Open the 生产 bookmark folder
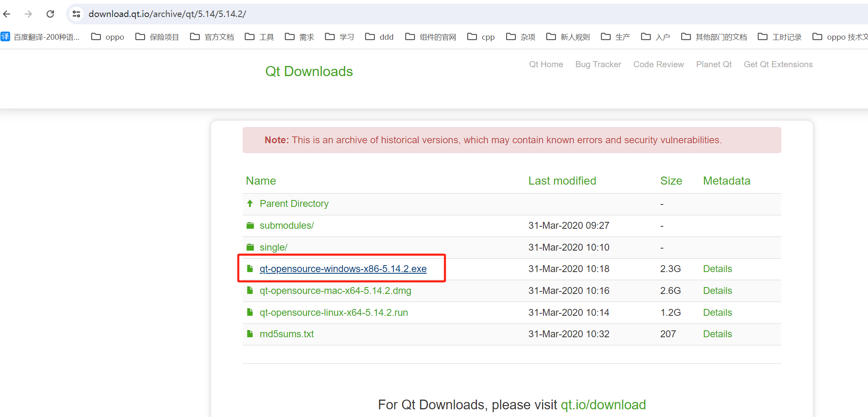This screenshot has width=868, height=417. [616, 37]
